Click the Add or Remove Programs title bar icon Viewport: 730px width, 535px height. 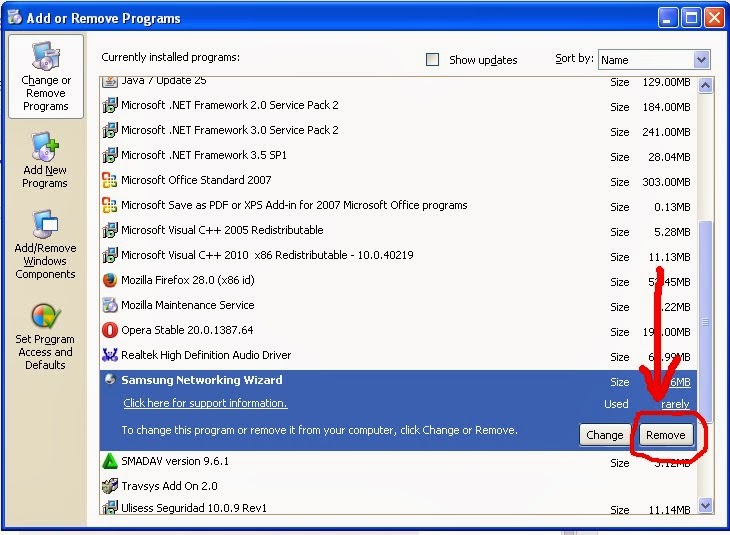coord(15,17)
